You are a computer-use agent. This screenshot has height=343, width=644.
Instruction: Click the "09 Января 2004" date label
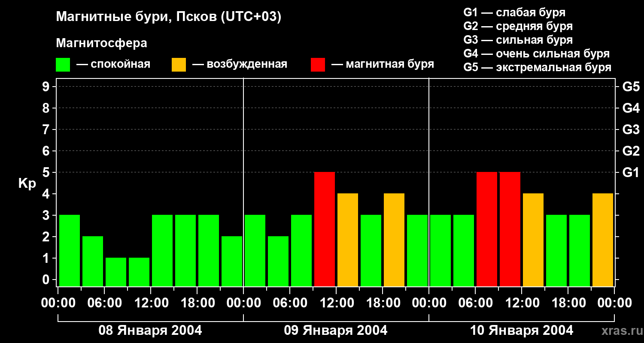coord(336,331)
